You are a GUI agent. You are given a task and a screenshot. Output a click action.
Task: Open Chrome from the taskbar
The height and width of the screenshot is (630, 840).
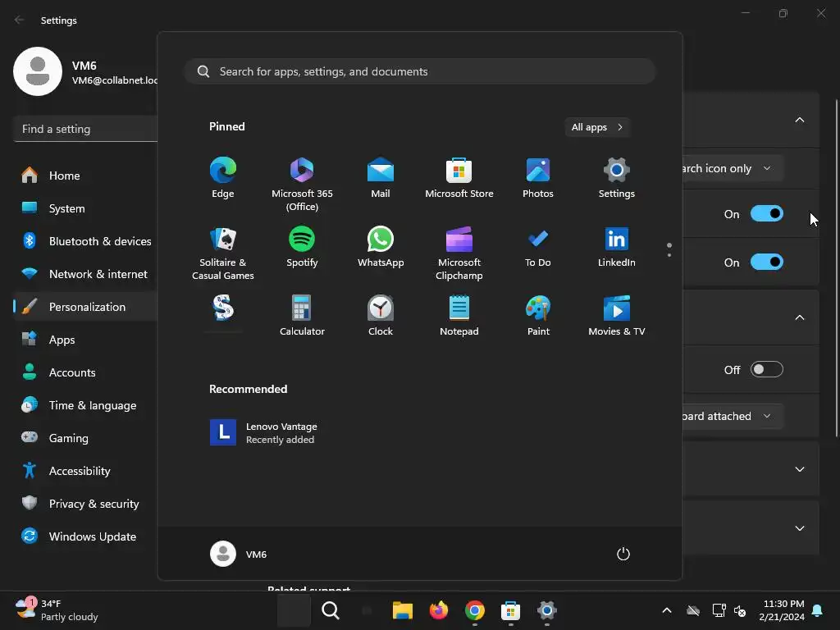475,610
